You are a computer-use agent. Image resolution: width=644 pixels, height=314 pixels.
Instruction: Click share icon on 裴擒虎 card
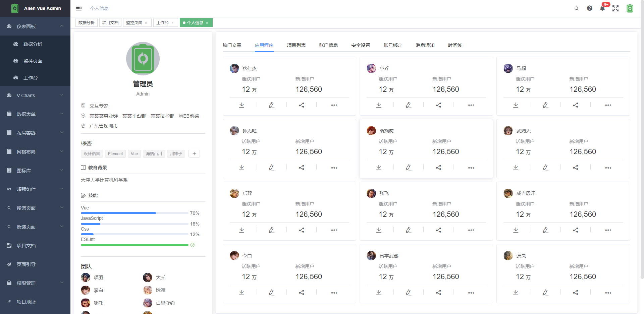click(438, 167)
